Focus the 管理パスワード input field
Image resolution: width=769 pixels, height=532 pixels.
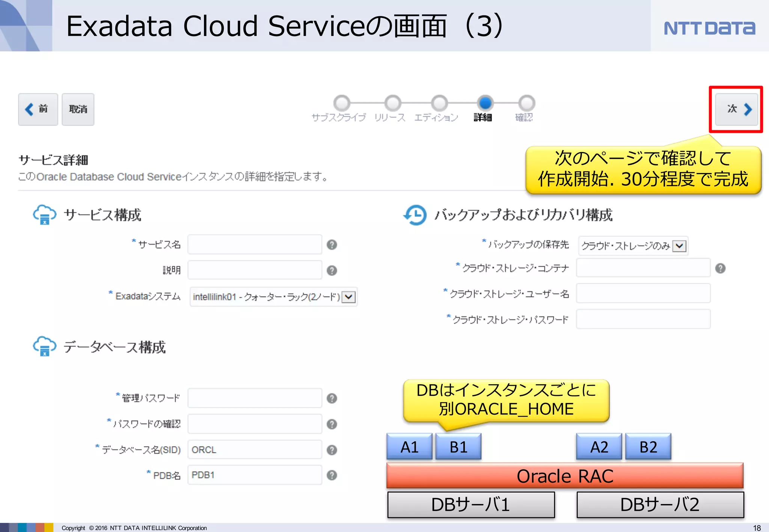tap(255, 398)
